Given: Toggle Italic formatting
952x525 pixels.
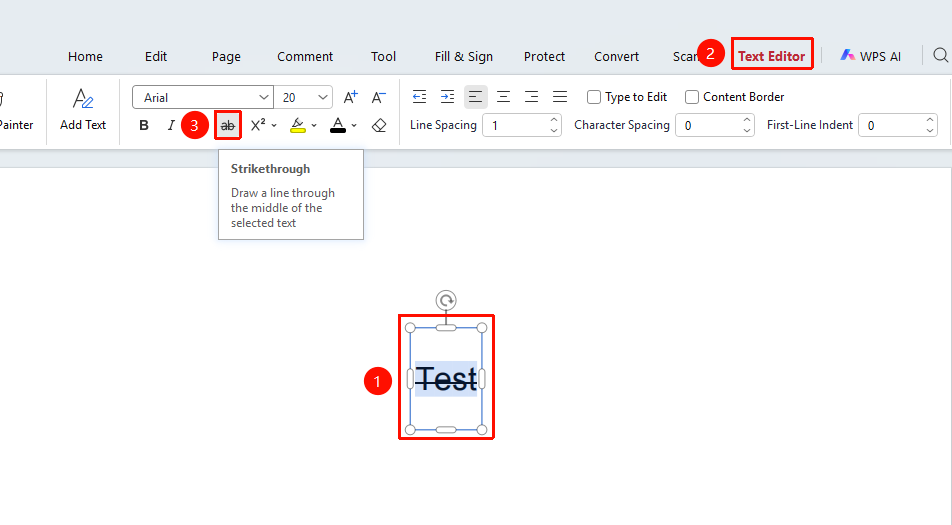Looking at the screenshot, I should (171, 126).
